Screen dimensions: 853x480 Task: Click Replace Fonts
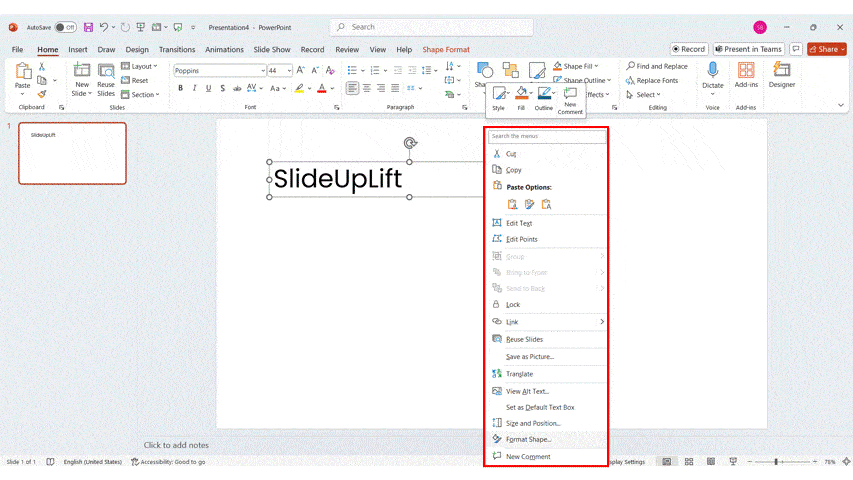(652, 81)
